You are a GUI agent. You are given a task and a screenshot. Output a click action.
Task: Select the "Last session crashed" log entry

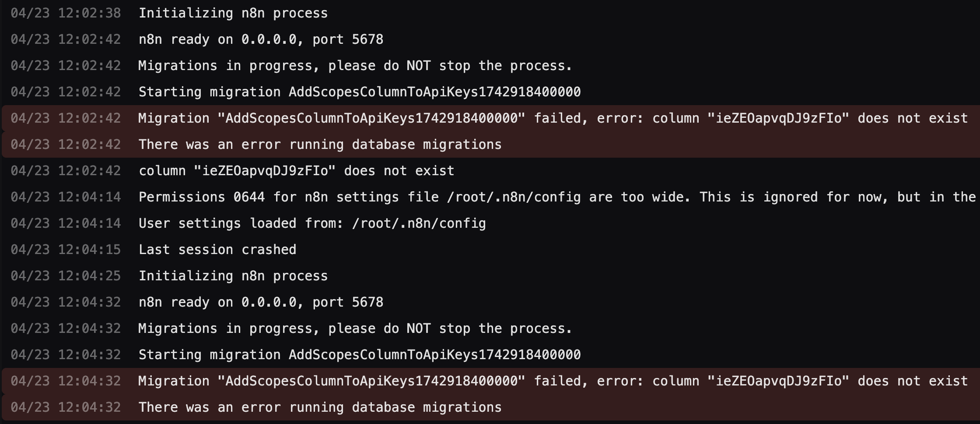coord(490,250)
